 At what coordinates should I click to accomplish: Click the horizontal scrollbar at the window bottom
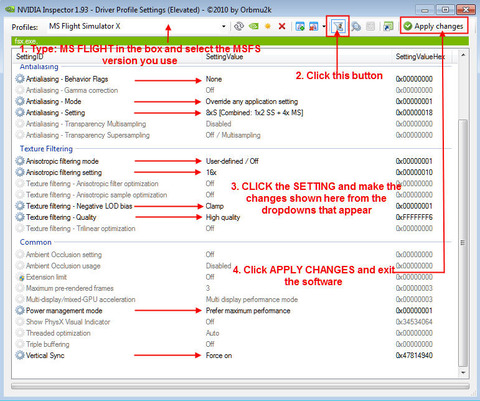click(240, 386)
